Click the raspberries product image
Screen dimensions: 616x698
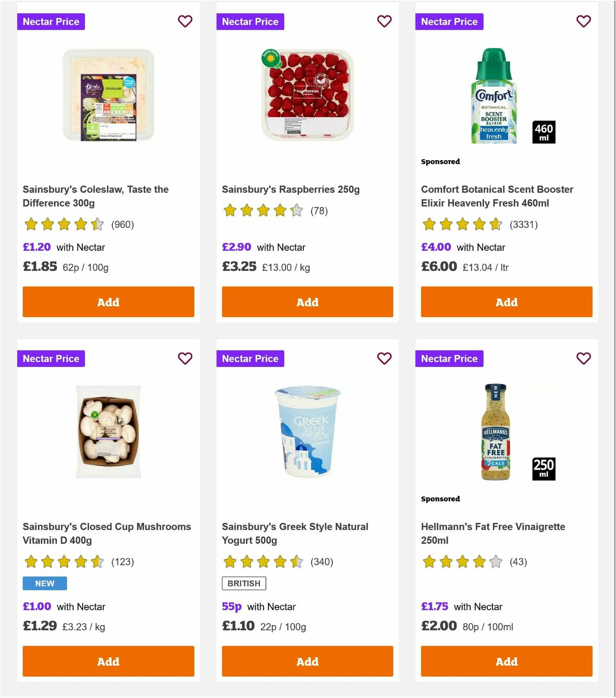coord(307,98)
